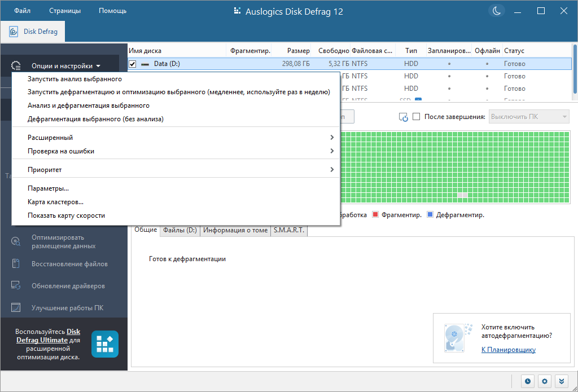
Task: Open Обновление драйверов in sidebar
Action: 68,286
